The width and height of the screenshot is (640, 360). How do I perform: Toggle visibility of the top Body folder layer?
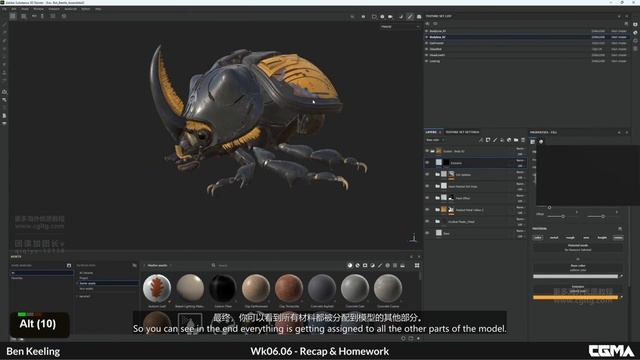tap(427, 151)
